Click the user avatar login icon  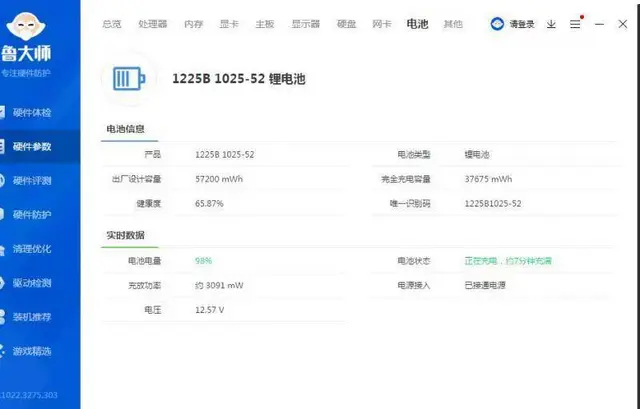tap(497, 24)
